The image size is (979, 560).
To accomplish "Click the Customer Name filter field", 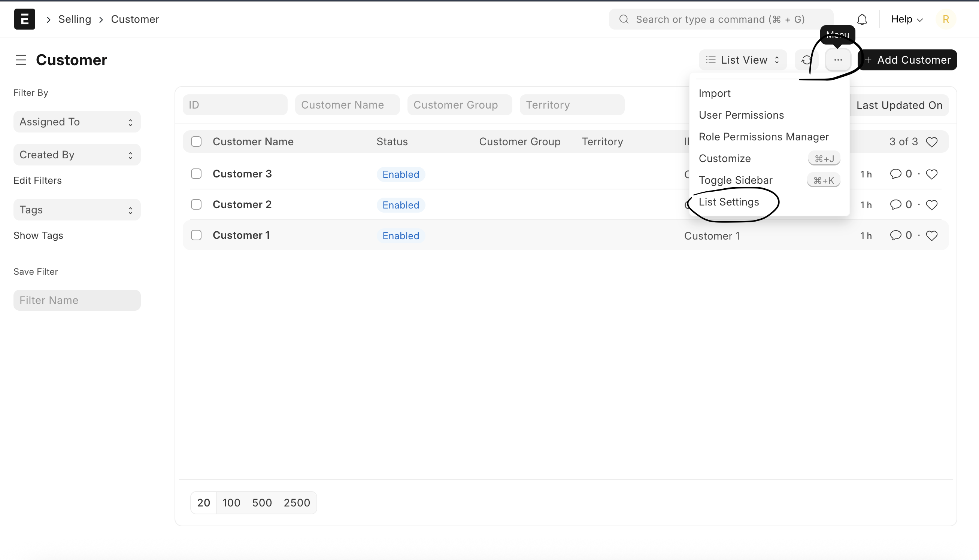I will coord(347,105).
